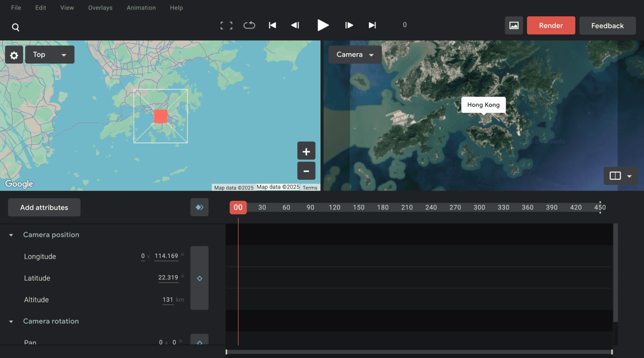The height and width of the screenshot is (358, 644).
Task: Open the Animation menu
Action: pyautogui.click(x=141, y=8)
